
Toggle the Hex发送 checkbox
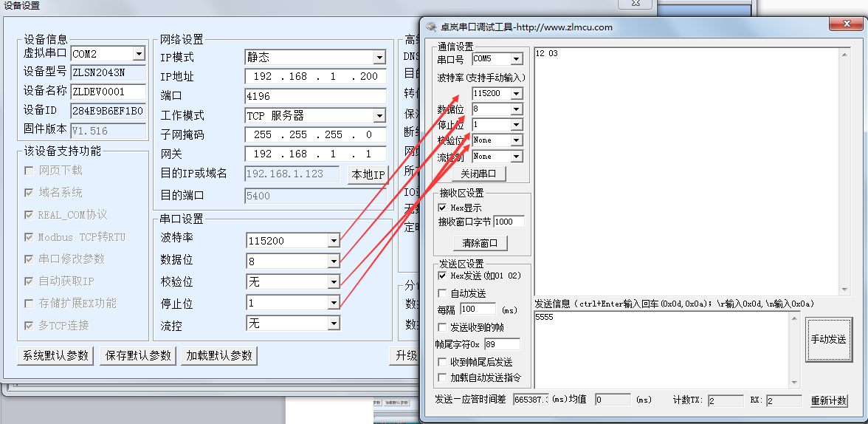[x=442, y=276]
